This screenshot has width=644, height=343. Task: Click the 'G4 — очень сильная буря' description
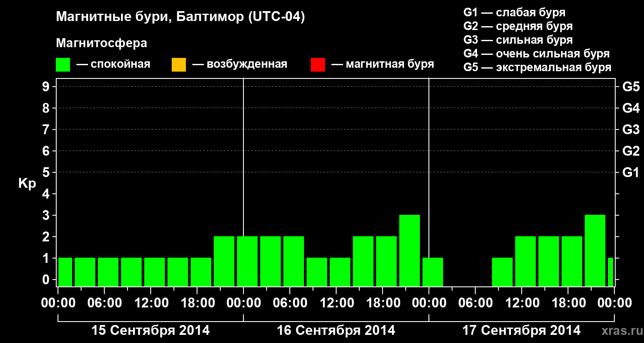537,54
